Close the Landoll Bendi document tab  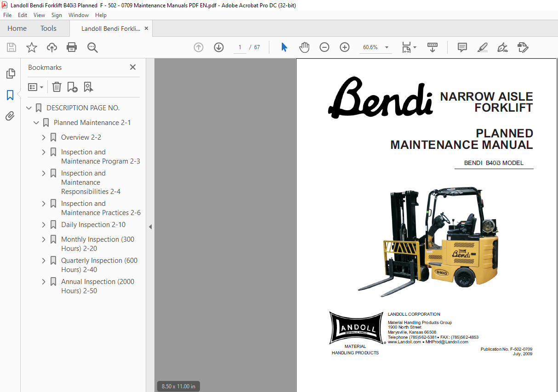146,28
